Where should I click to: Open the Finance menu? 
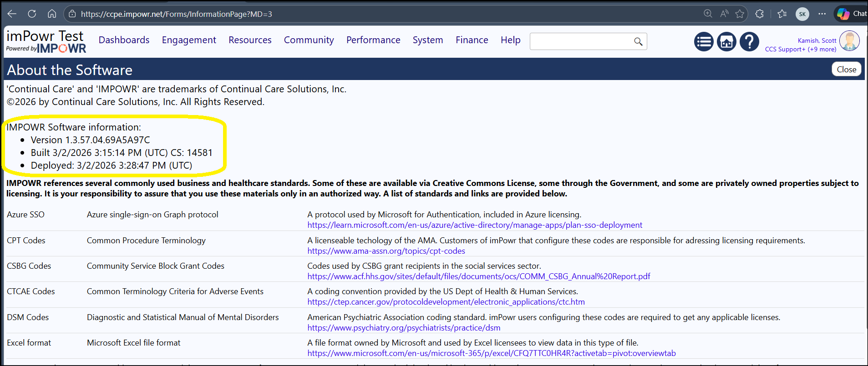coord(472,40)
